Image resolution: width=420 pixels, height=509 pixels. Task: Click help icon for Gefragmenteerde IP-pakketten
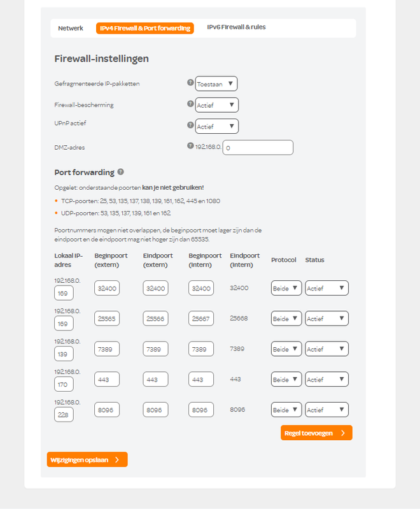click(x=190, y=83)
